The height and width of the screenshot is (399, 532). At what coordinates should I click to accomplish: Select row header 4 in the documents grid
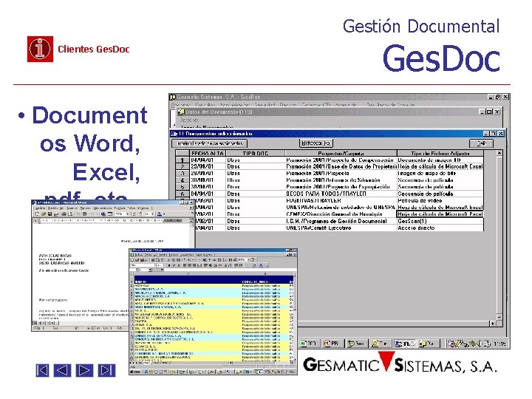click(183, 180)
